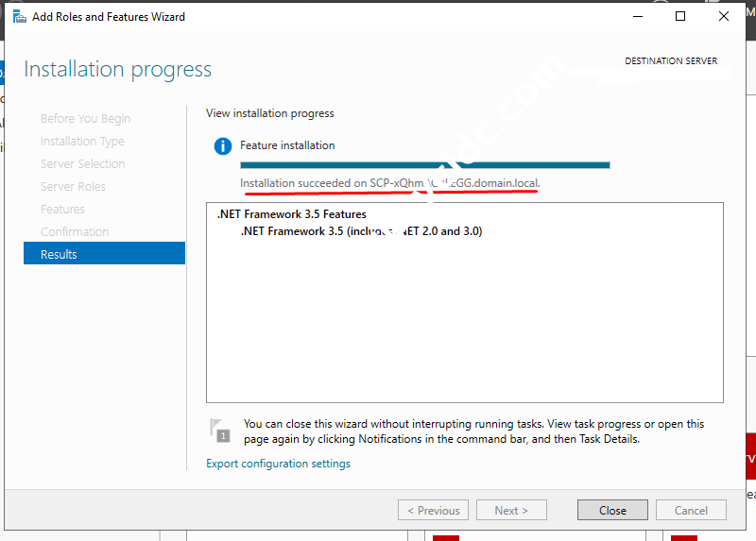Maximize the Add Roles and Features Wizard
Image resolution: width=756 pixels, height=541 pixels.
click(x=680, y=16)
